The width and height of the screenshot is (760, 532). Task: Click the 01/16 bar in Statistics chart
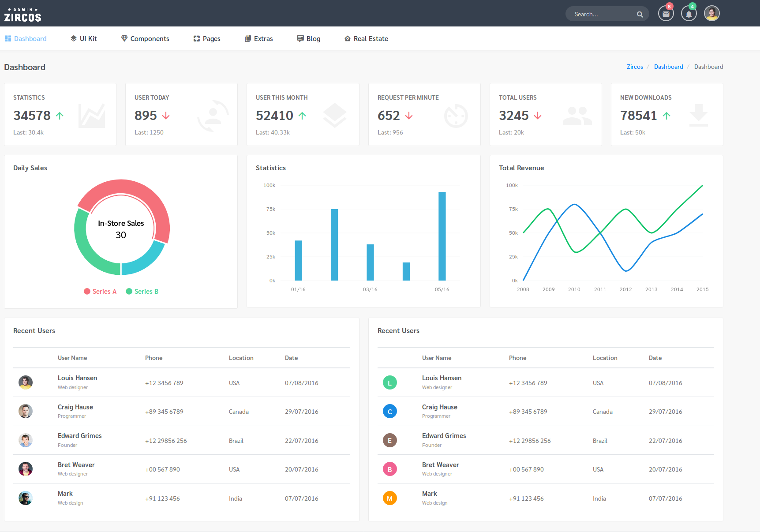click(299, 260)
